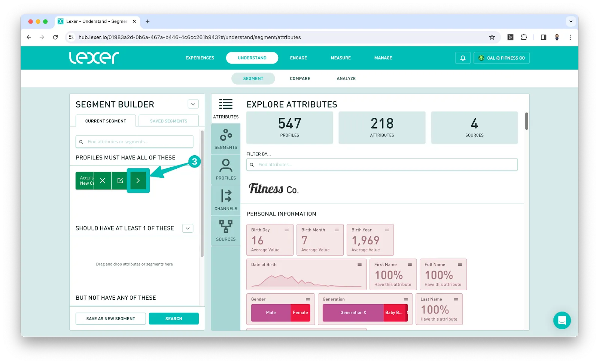Viewport: 599px width, 364px height.
Task: Open Cal @ Fitness Co account menu
Action: pyautogui.click(x=501, y=58)
